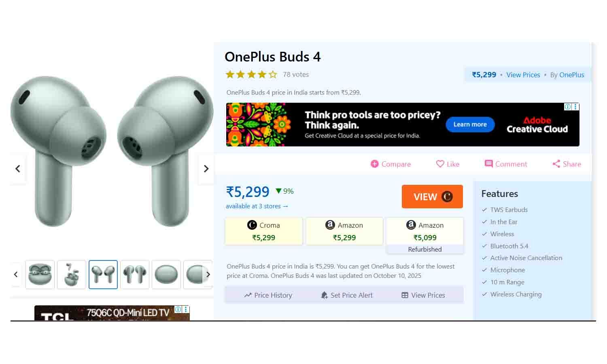Click the Compare plus icon
The height and width of the screenshot is (364, 607).
[374, 164]
